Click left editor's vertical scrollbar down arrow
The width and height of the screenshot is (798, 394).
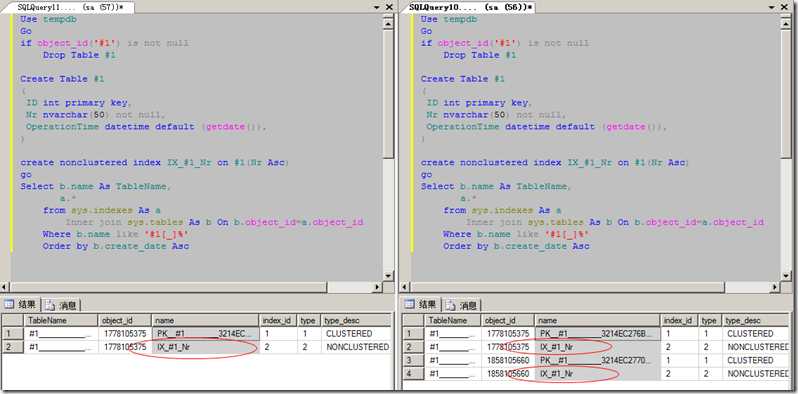(388, 275)
